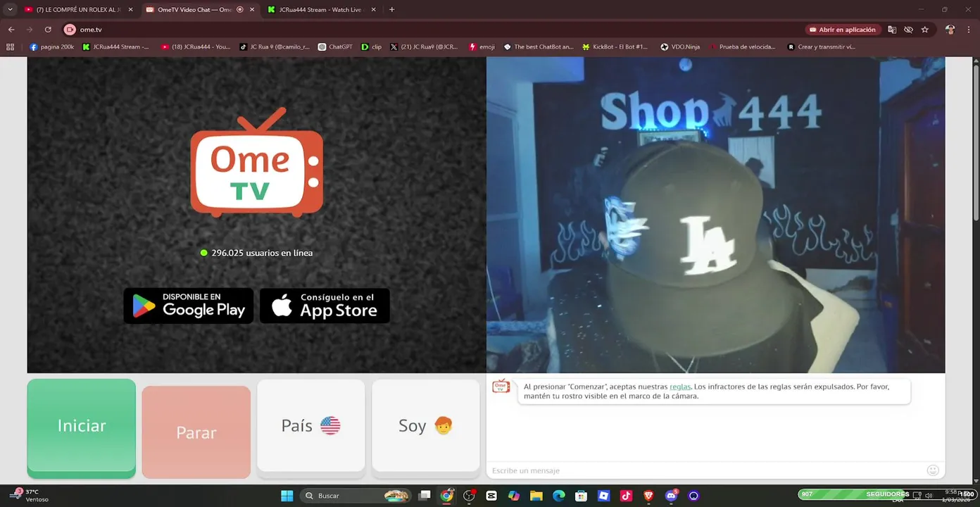Open the tab search dropdown arrow
The image size is (980, 507).
[10, 10]
